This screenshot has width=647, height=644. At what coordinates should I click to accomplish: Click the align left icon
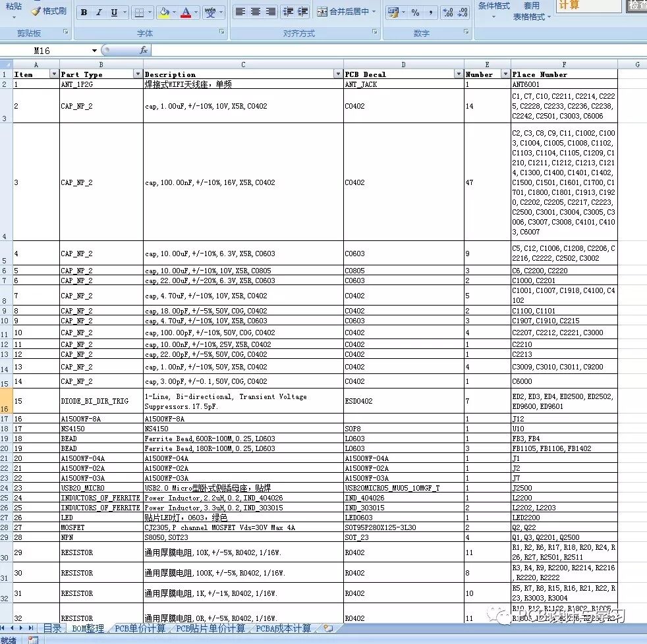pos(240,12)
